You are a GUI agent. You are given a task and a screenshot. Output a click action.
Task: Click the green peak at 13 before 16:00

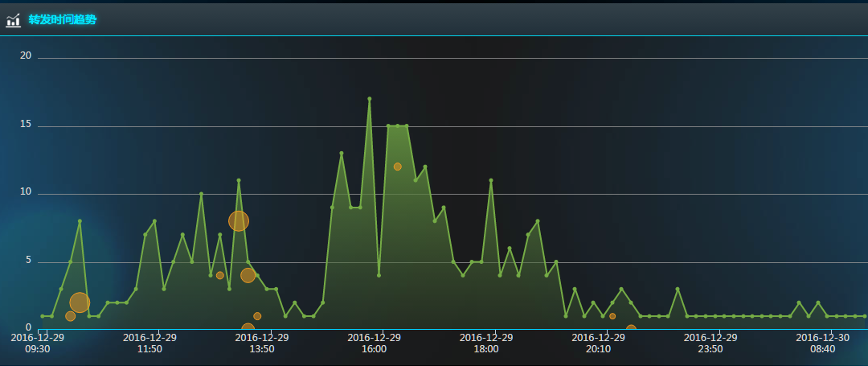pos(342,153)
